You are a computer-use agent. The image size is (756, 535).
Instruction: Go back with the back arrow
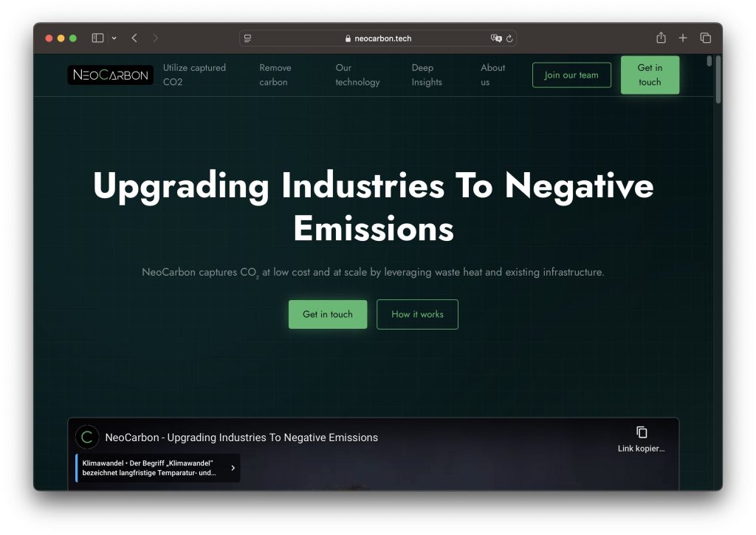pos(134,38)
